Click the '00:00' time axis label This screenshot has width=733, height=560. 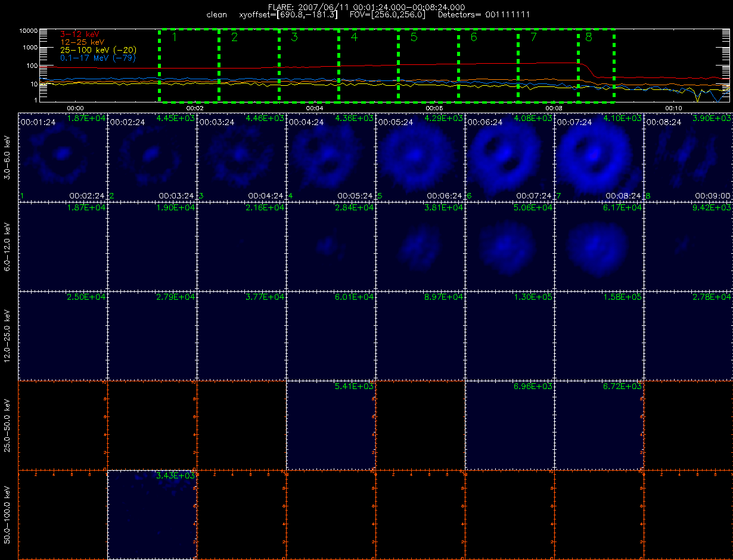click(74, 108)
